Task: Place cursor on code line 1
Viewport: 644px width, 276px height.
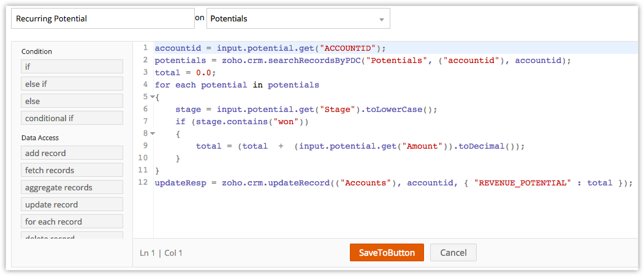Action: 270,48
